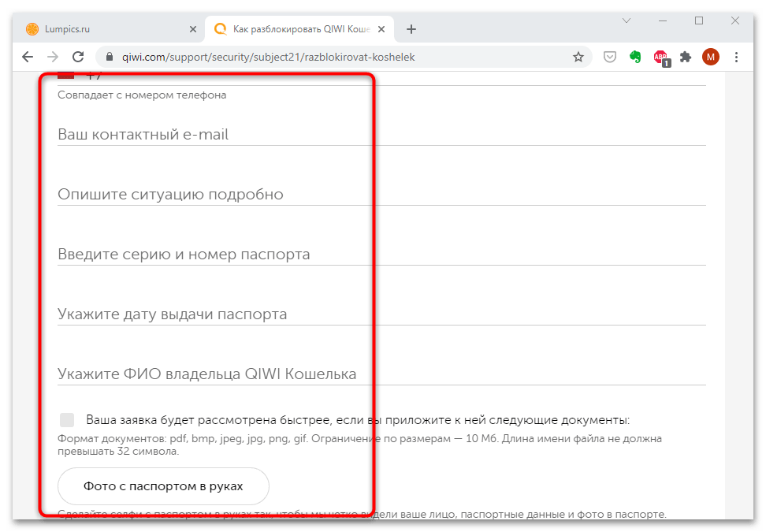Close the Lumpics.ru tab
The height and width of the screenshot is (532, 766).
click(x=193, y=29)
